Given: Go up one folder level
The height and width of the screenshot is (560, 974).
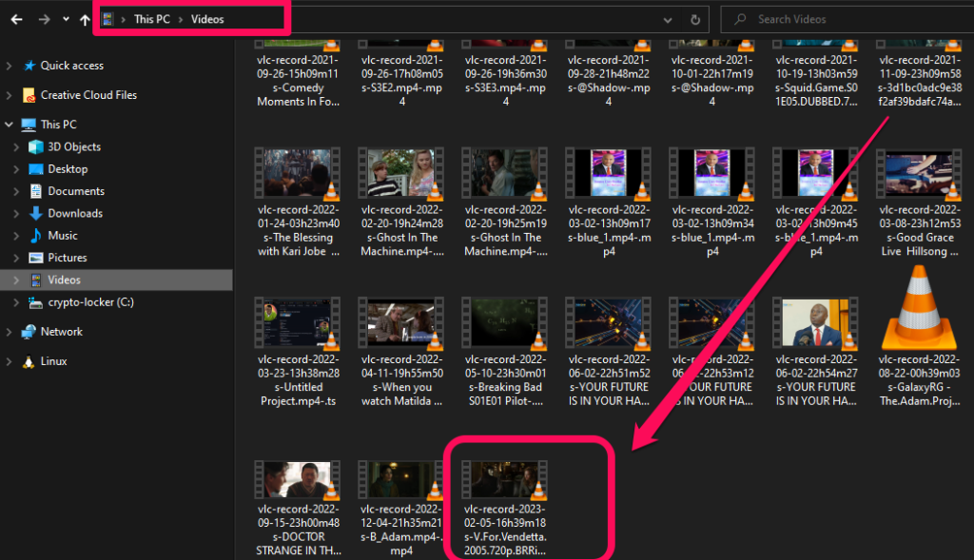Looking at the screenshot, I should point(85,19).
